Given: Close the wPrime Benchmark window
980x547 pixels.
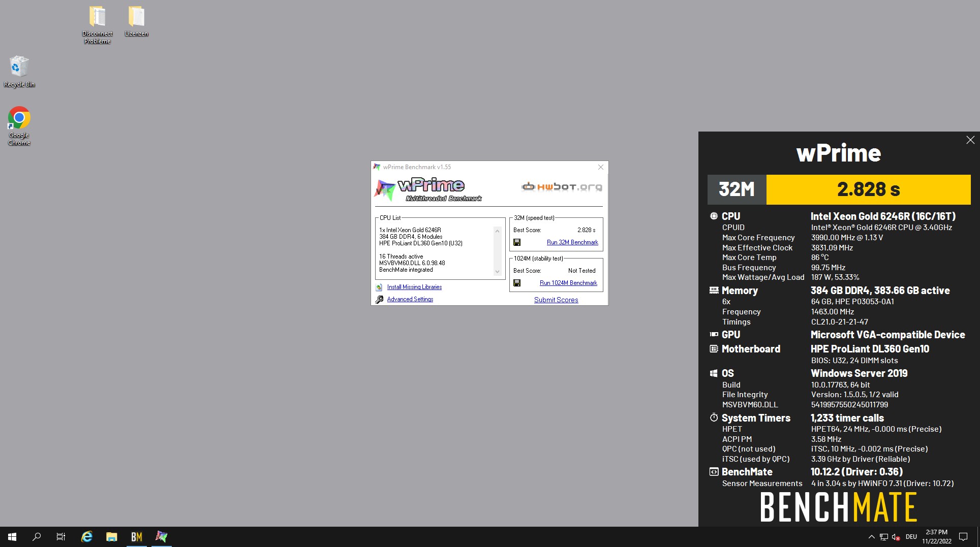Looking at the screenshot, I should pyautogui.click(x=601, y=167).
